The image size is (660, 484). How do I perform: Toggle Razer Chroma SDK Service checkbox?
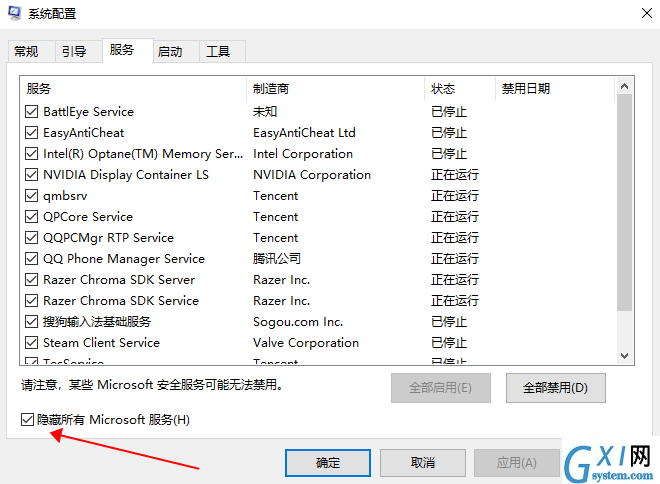pyautogui.click(x=32, y=301)
